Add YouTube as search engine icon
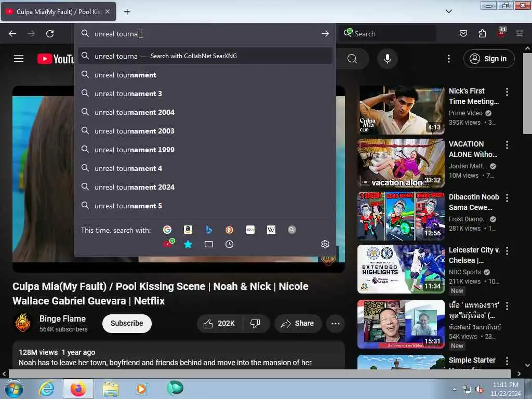 (x=169, y=243)
